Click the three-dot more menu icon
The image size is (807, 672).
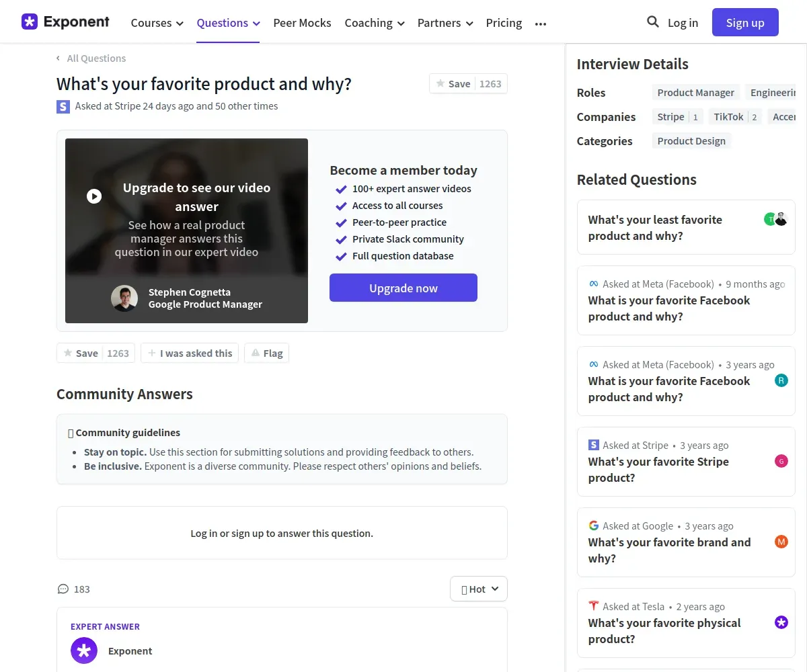(x=541, y=24)
